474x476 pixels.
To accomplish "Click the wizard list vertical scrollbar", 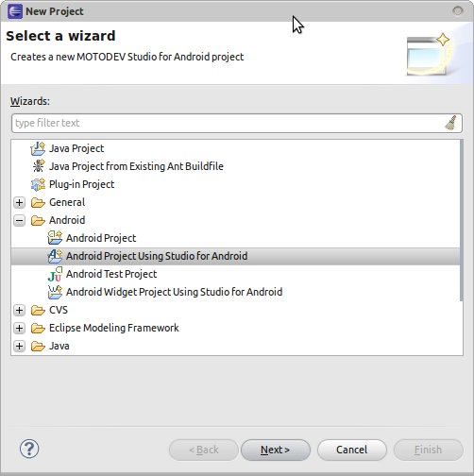I will click(462, 220).
